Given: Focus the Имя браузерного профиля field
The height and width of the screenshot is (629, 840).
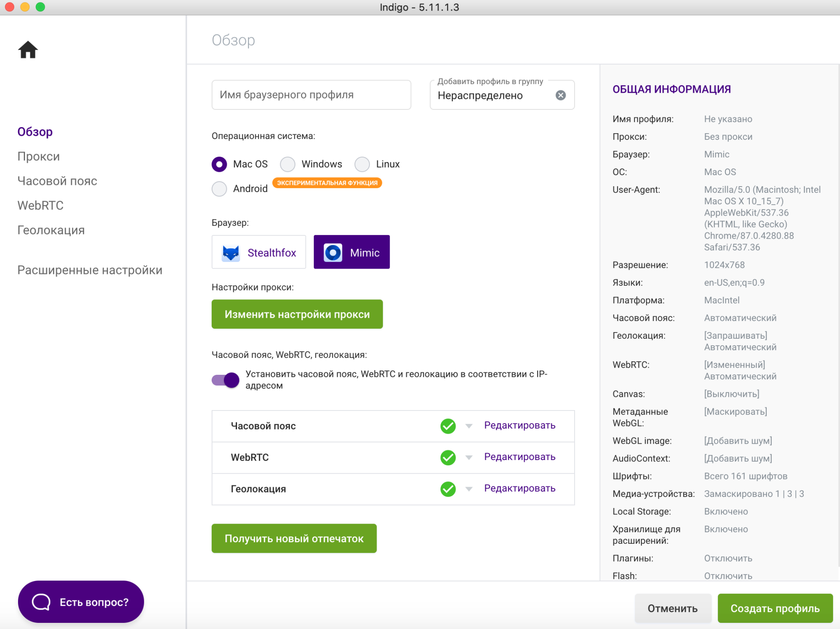Looking at the screenshot, I should click(x=311, y=95).
